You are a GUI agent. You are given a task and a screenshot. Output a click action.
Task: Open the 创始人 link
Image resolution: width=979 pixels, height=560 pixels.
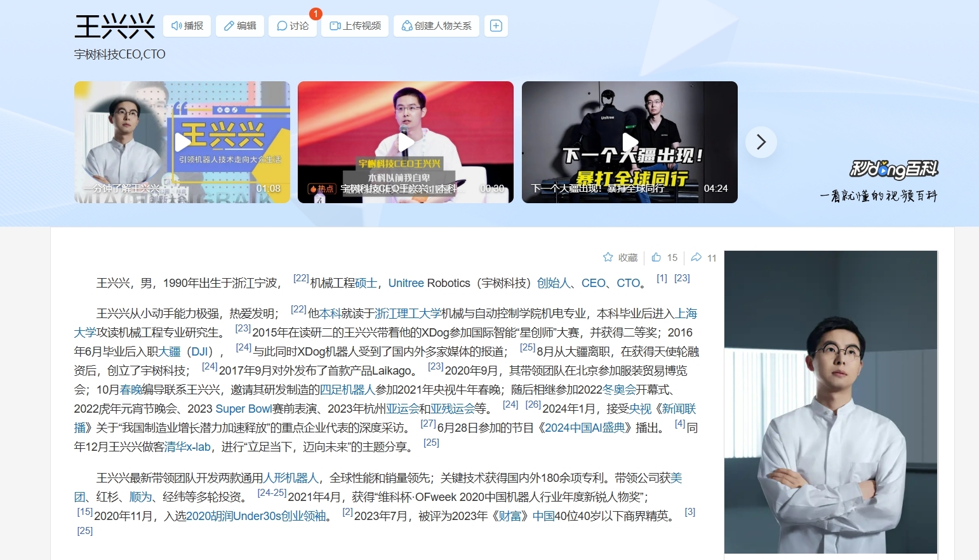554,283
